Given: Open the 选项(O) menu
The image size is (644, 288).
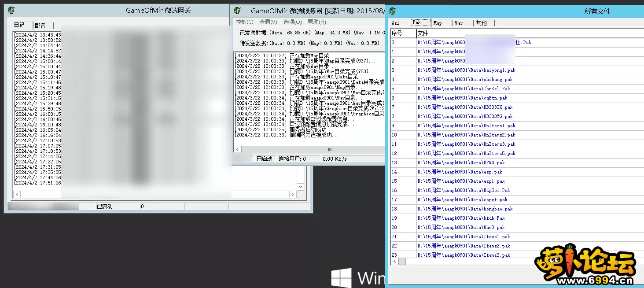Looking at the screenshot, I should pos(292,22).
